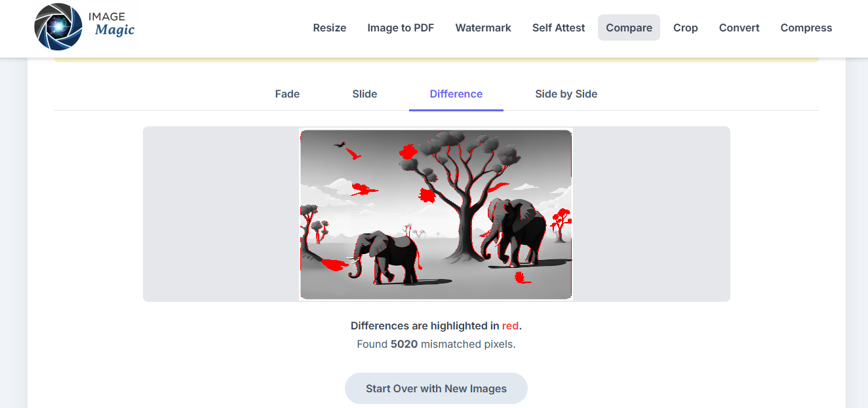Image resolution: width=868 pixels, height=408 pixels.
Task: Select the Difference comparison tab
Action: pos(456,94)
